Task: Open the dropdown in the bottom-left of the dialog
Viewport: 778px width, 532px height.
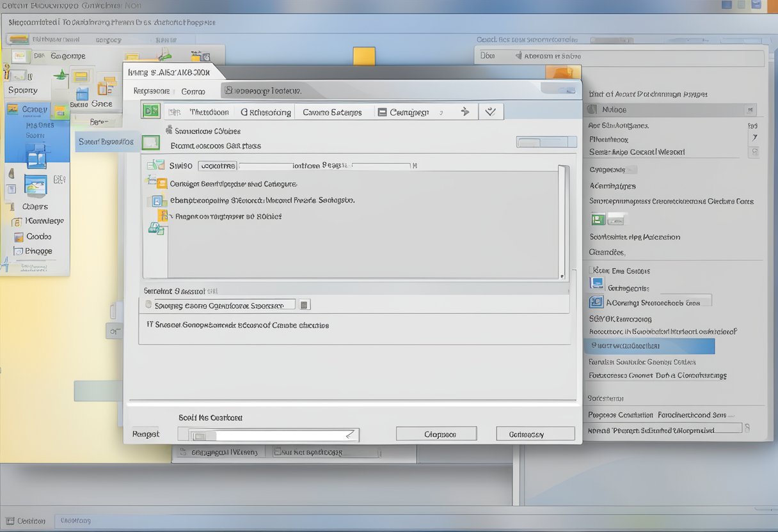Action: tap(274, 435)
